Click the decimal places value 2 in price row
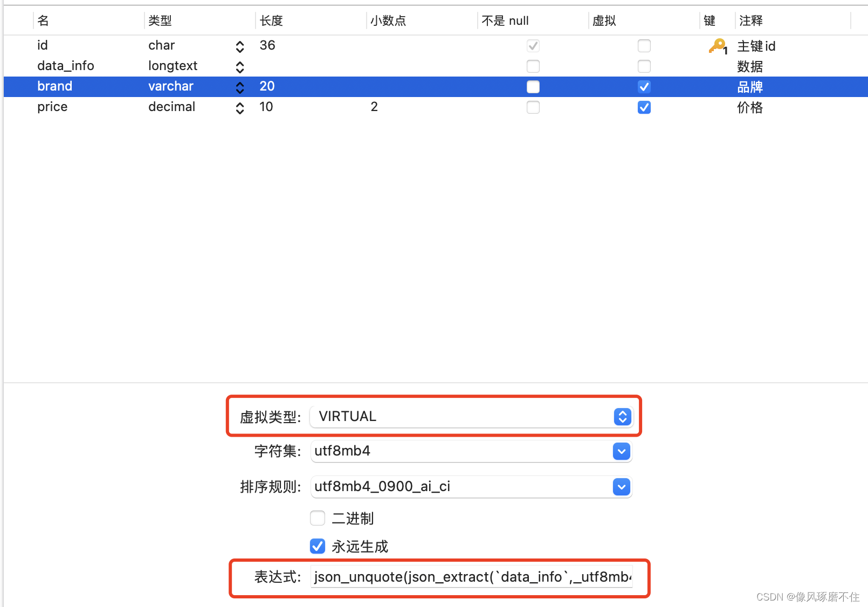Image resolution: width=868 pixels, height=607 pixels. tap(374, 107)
